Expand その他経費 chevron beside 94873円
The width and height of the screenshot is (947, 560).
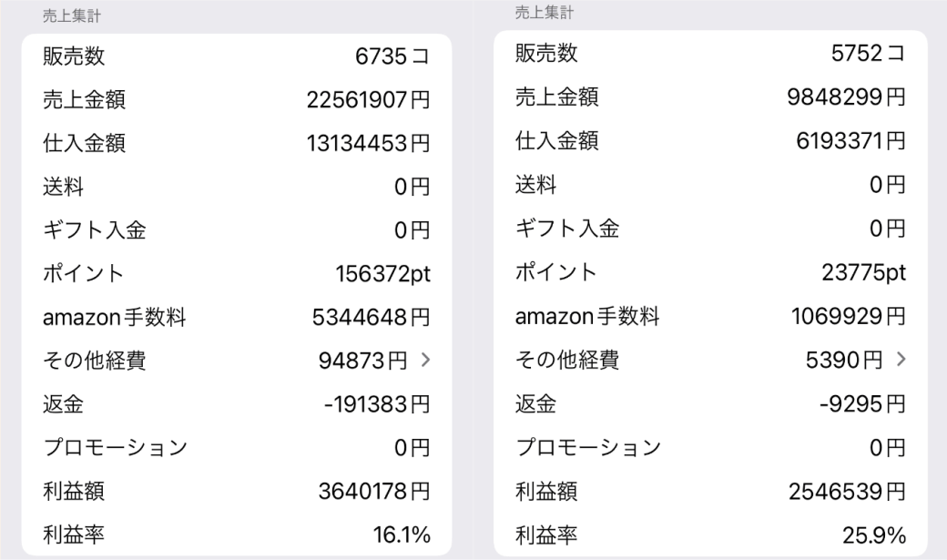(x=426, y=360)
